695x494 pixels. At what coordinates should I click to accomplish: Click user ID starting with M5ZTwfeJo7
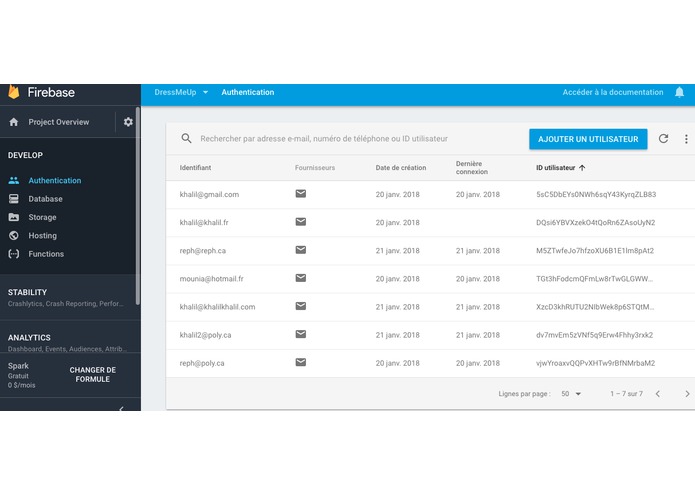(595, 251)
